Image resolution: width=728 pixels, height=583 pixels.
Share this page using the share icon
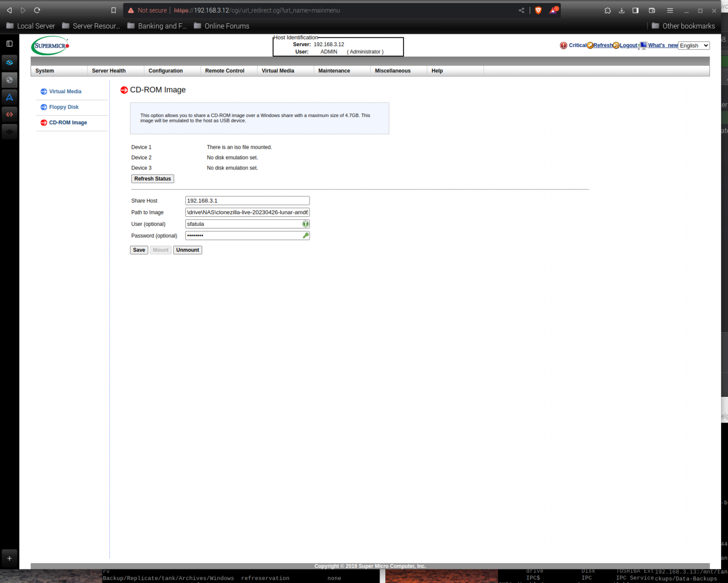521,10
